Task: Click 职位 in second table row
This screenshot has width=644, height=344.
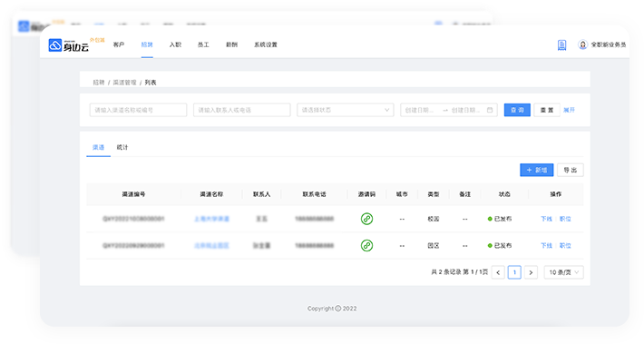Action: tap(565, 246)
